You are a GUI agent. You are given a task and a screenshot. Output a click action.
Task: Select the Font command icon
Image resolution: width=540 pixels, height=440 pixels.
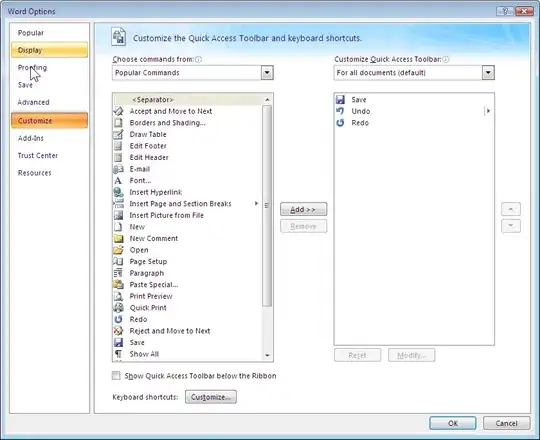pyautogui.click(x=118, y=180)
